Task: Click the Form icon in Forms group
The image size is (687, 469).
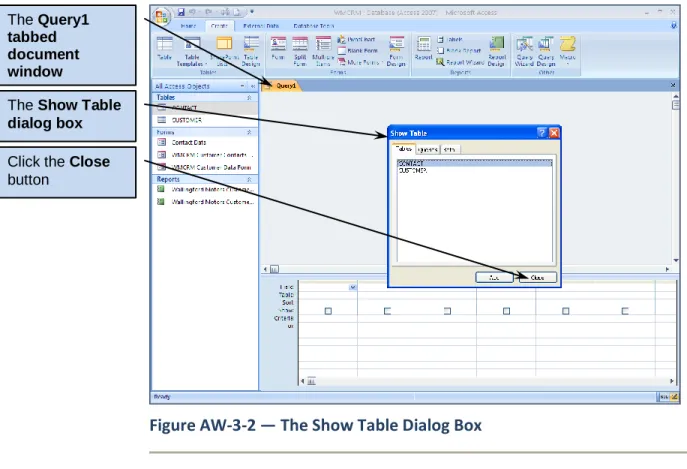Action: coord(278,49)
